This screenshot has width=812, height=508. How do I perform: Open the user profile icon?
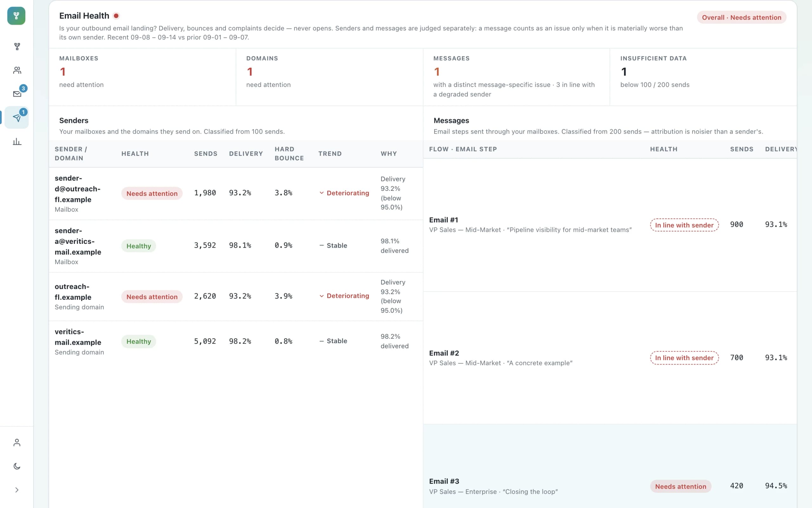click(17, 443)
